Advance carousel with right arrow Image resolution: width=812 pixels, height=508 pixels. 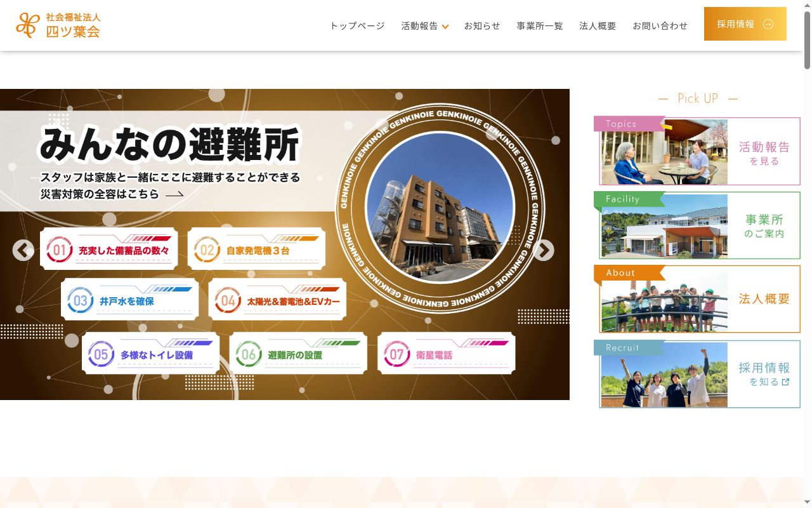pyautogui.click(x=544, y=250)
